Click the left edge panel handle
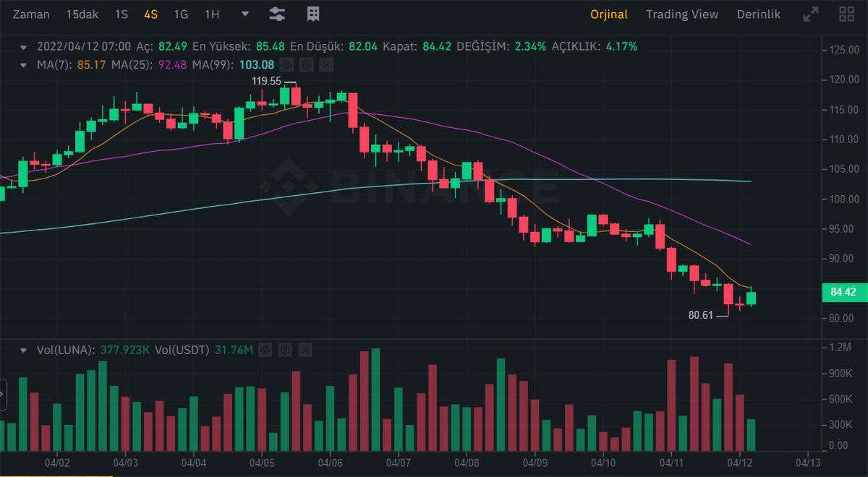This screenshot has height=477, width=868. [2, 395]
